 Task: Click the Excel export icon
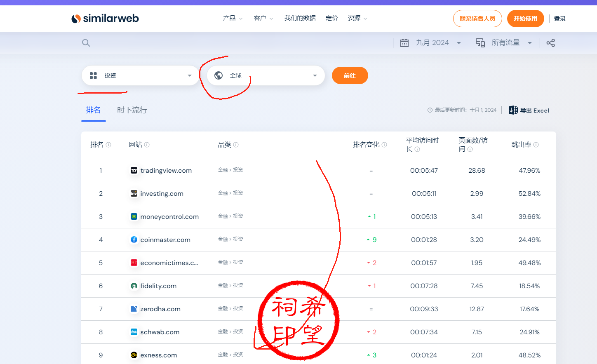513,110
